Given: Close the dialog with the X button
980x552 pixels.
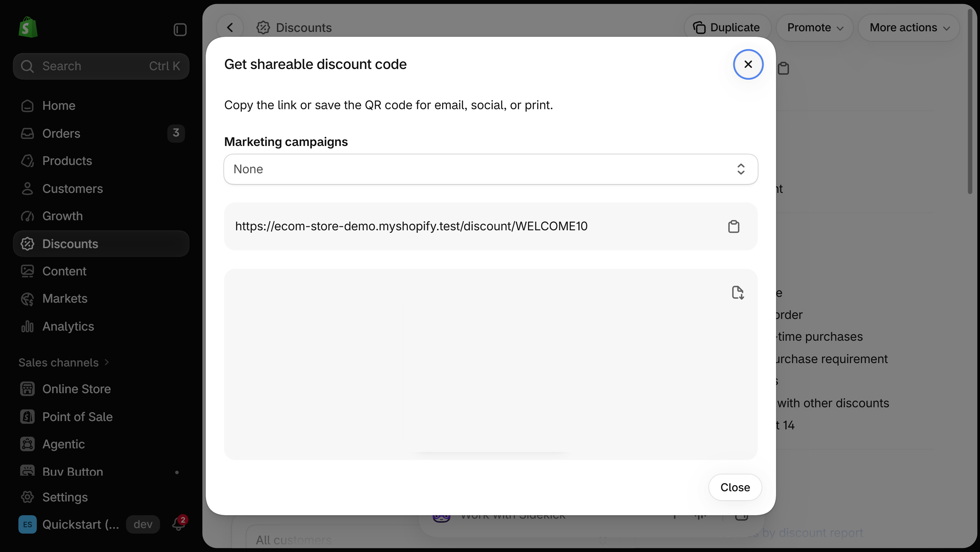Looking at the screenshot, I should point(748,64).
